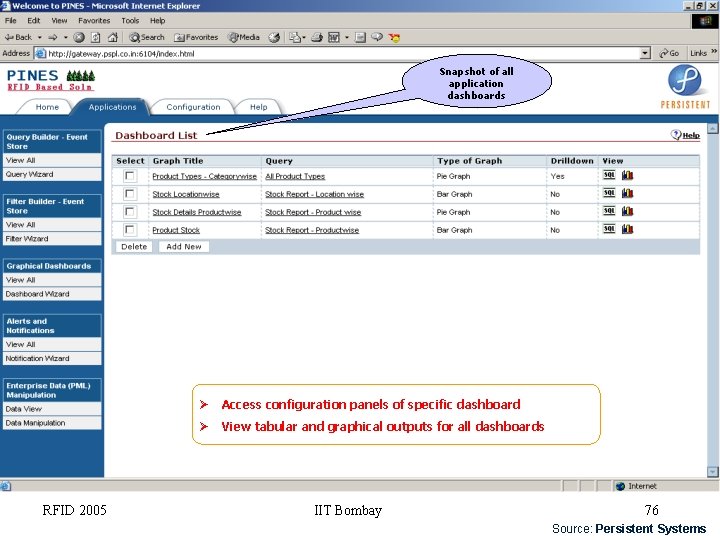Switch to the PINES Help tab
This screenshot has width=720, height=540.
pyautogui.click(x=259, y=107)
